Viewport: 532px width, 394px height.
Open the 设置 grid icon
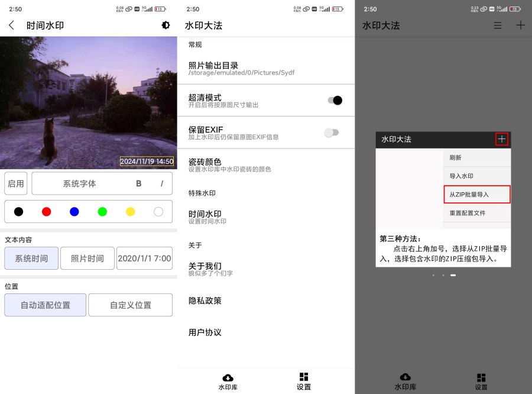303,377
